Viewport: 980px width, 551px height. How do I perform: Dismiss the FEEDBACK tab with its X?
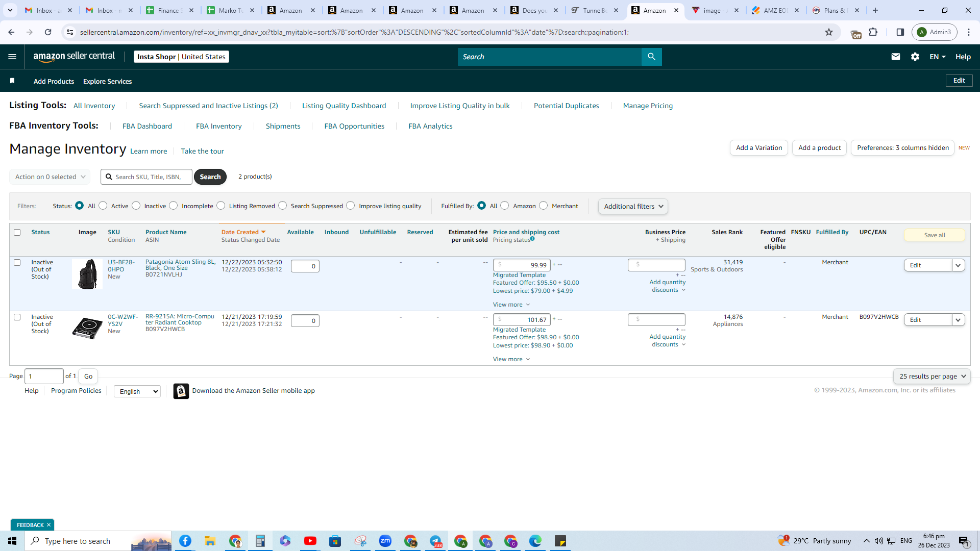[x=49, y=525]
